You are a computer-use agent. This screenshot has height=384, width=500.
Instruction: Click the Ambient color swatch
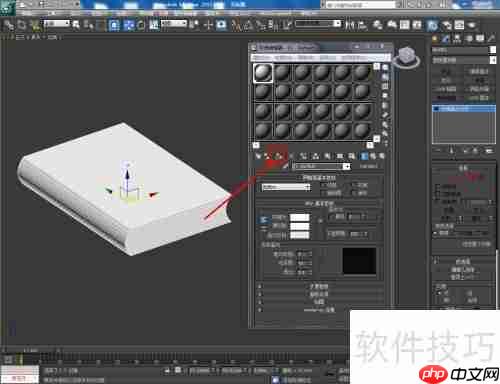300,218
